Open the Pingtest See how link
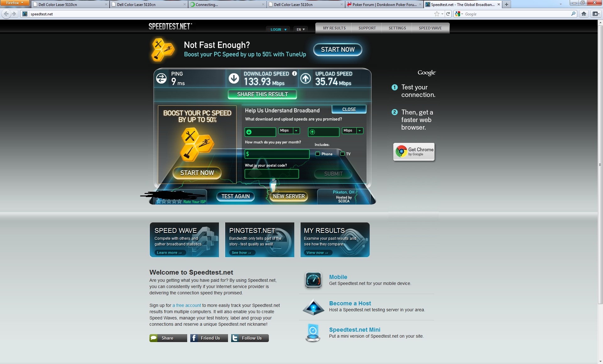 tap(242, 253)
